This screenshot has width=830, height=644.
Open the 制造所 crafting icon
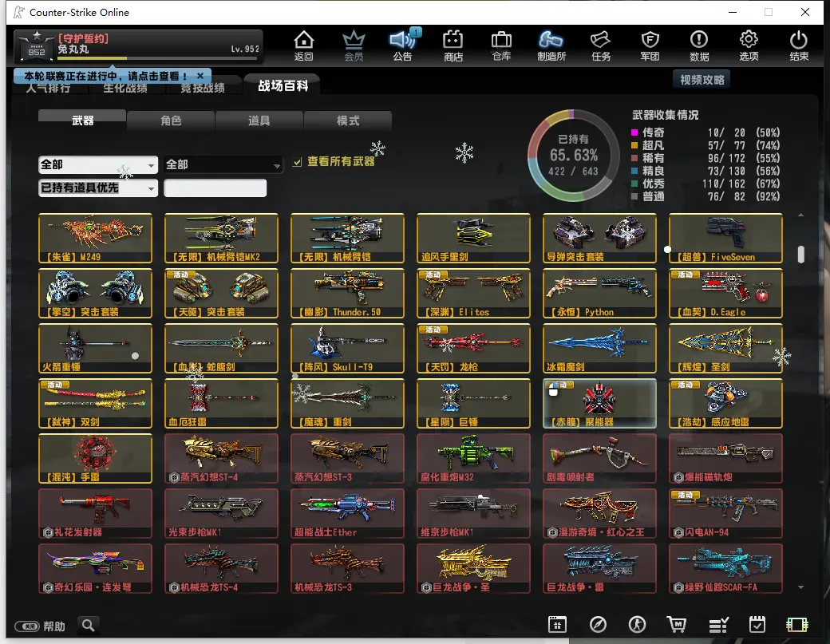click(x=551, y=45)
